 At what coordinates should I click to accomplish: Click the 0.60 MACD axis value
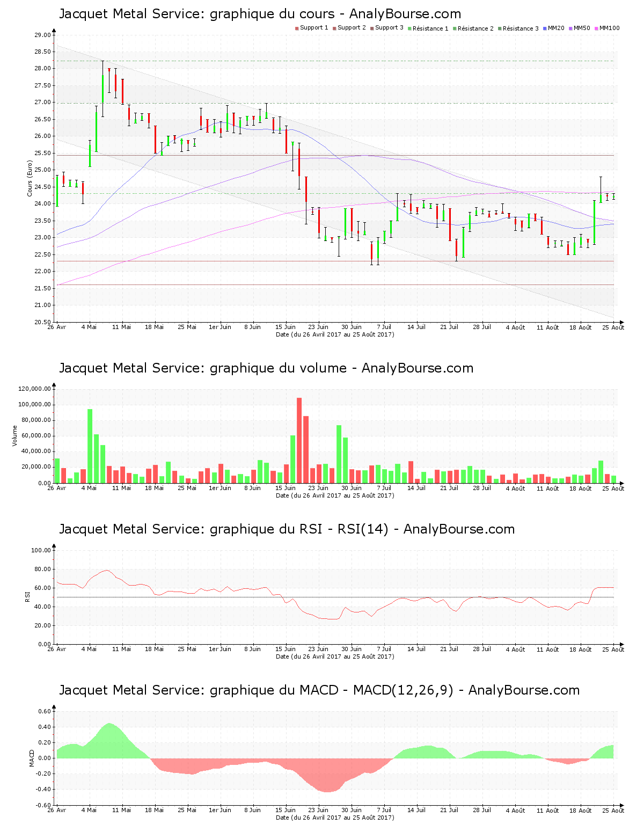(x=45, y=711)
